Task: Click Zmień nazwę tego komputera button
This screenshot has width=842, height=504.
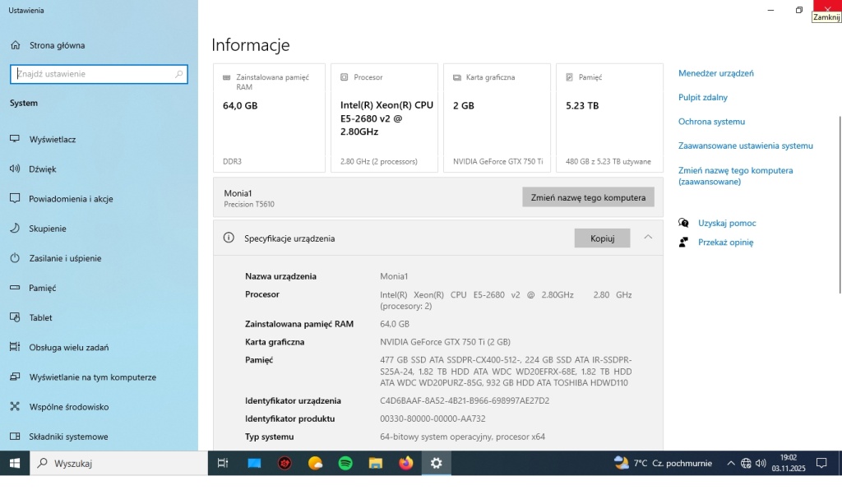Action: 588,197
